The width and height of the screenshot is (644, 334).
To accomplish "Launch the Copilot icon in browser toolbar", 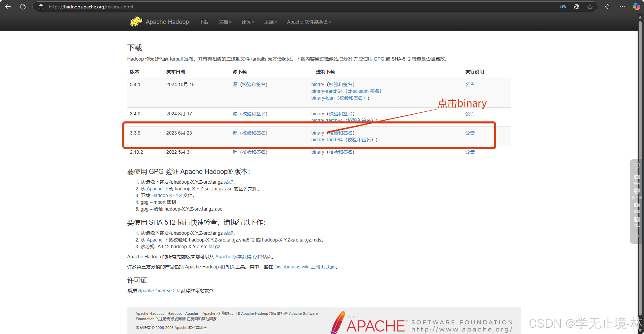I will click(x=636, y=7).
